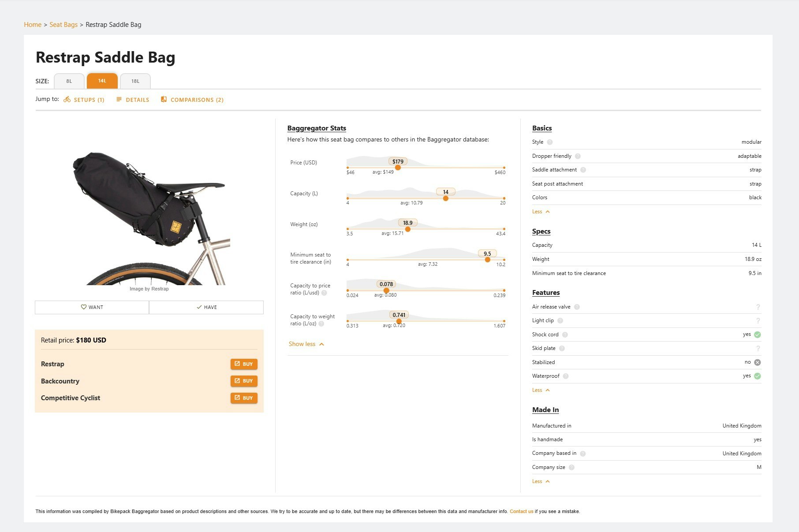This screenshot has width=799, height=532.
Task: Select the 18L size tab
Action: [x=135, y=81]
